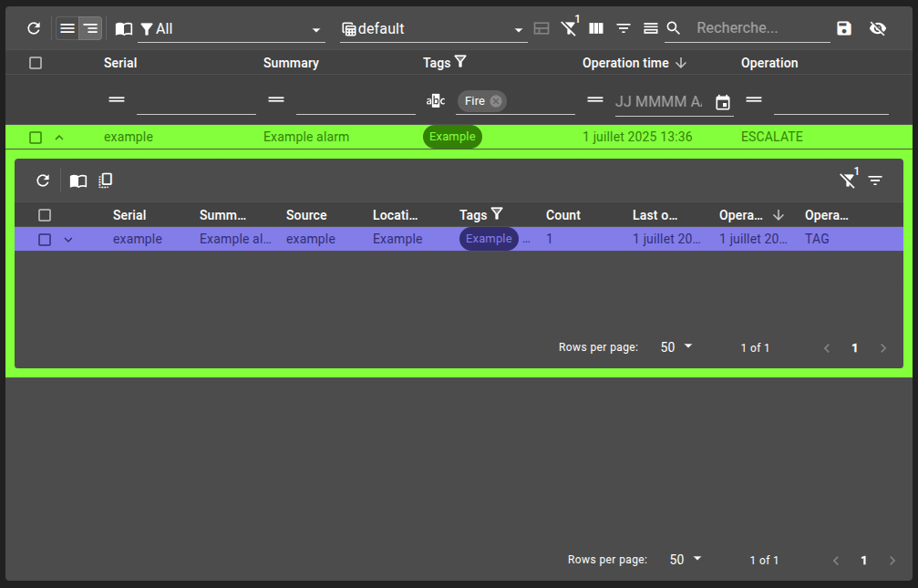Click nested Opera... column sort arrow

coord(779,215)
